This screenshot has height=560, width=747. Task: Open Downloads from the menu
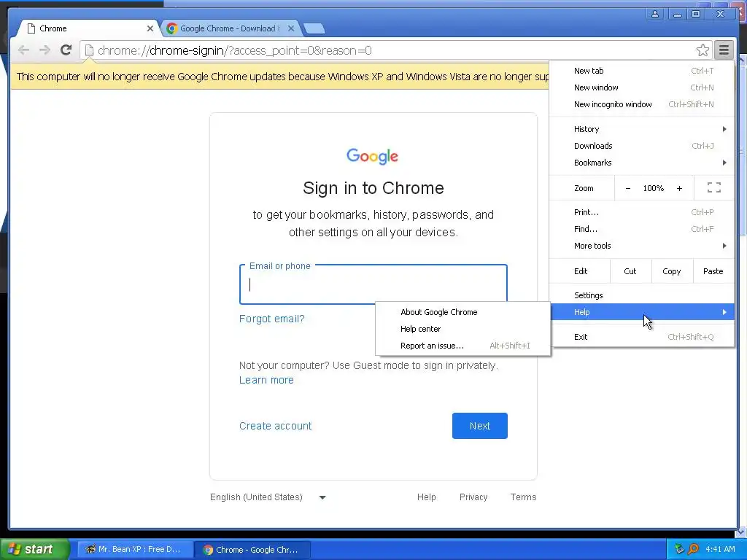point(643,146)
